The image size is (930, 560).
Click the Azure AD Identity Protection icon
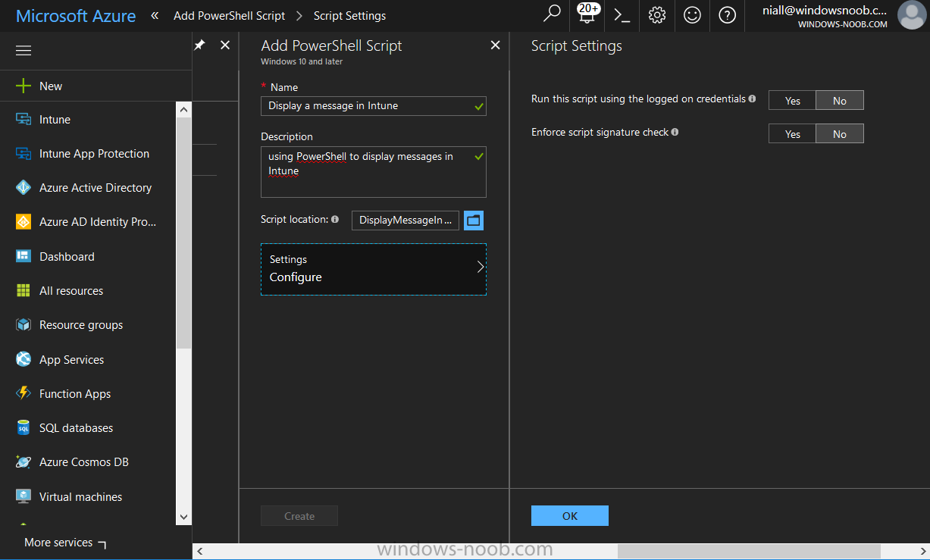click(23, 222)
